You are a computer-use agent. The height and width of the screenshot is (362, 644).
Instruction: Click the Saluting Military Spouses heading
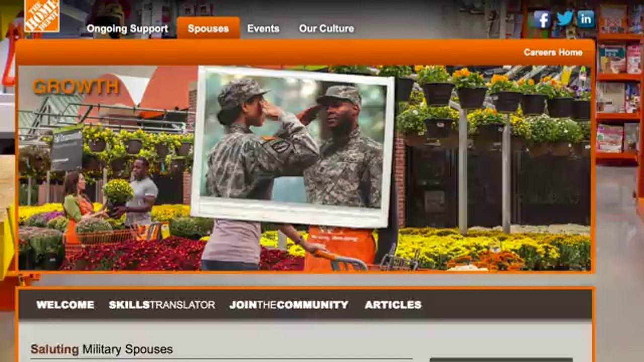click(102, 349)
